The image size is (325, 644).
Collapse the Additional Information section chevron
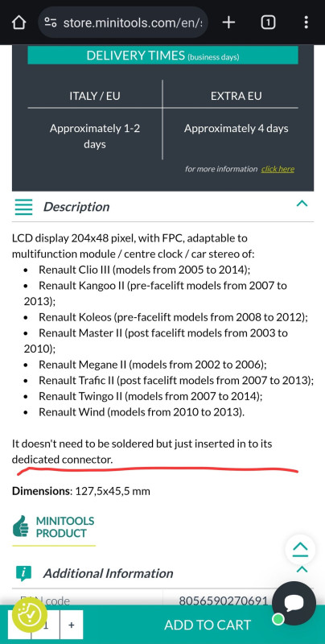(302, 569)
